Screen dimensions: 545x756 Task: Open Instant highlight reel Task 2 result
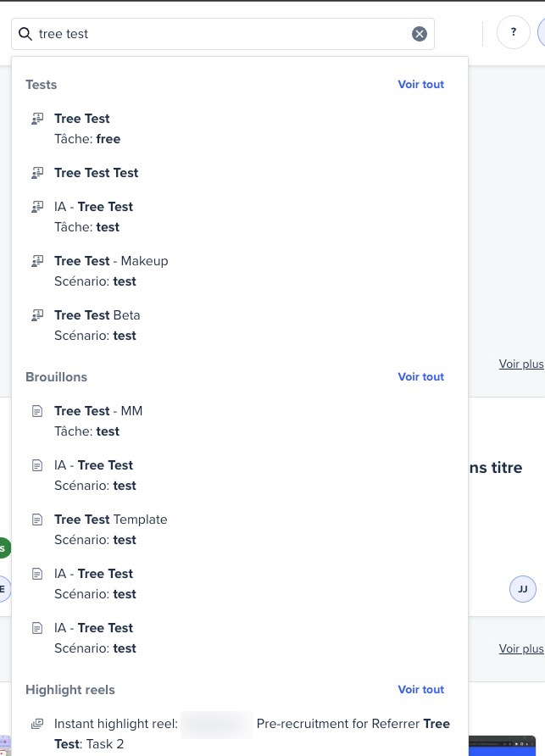coord(240,734)
